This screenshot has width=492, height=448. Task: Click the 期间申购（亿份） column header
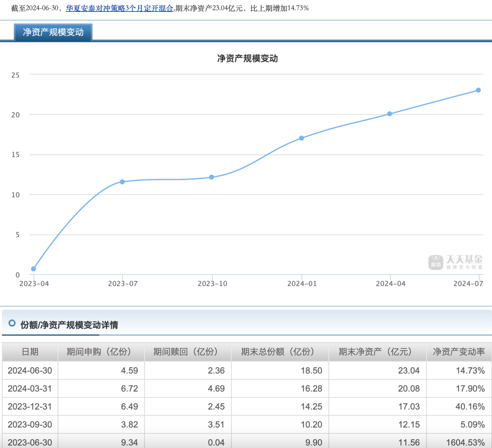(101, 351)
